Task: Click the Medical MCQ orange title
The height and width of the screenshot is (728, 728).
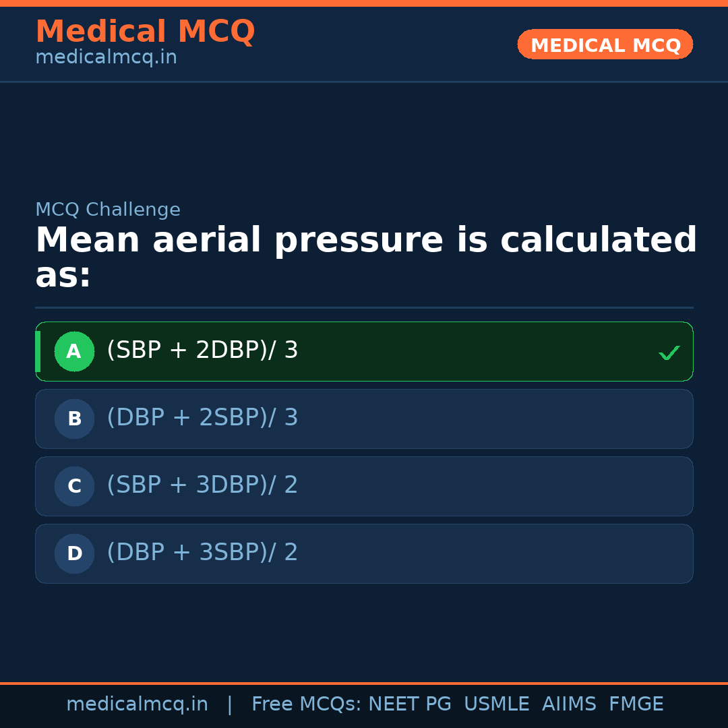Action: [145, 32]
